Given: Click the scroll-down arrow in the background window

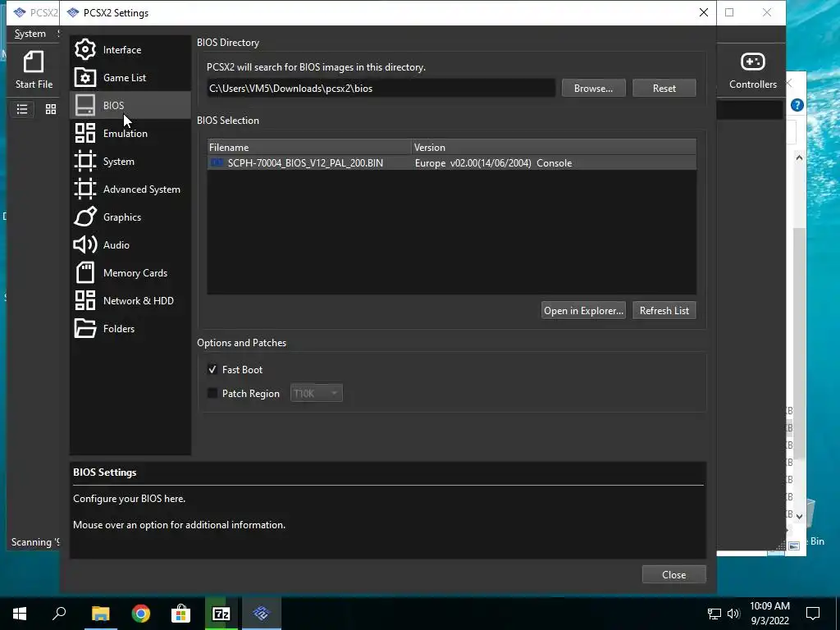Looking at the screenshot, I should (x=799, y=517).
